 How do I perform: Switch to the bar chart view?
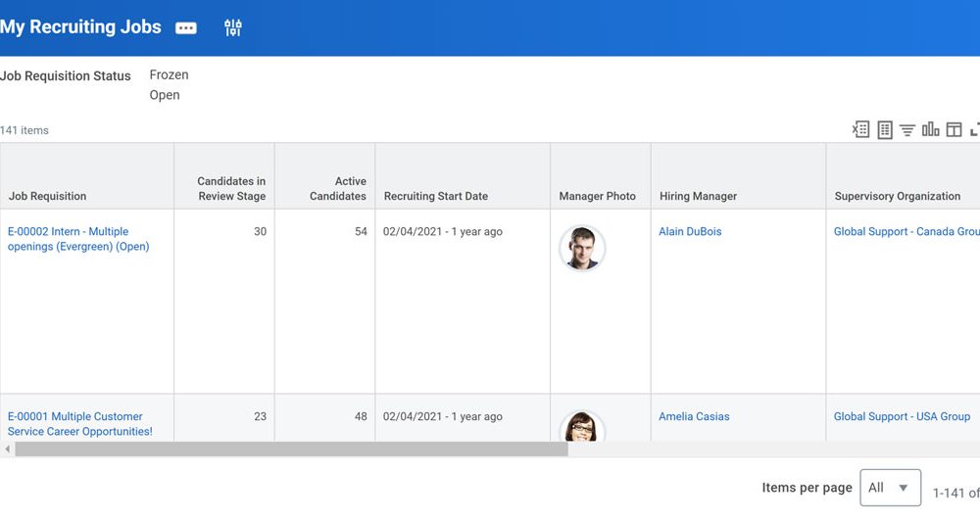pos(930,129)
